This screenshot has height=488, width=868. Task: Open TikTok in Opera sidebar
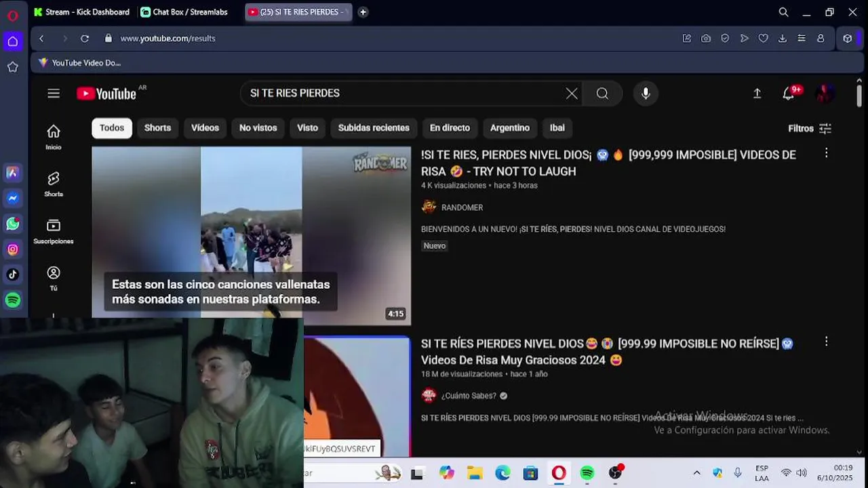pyautogui.click(x=12, y=274)
